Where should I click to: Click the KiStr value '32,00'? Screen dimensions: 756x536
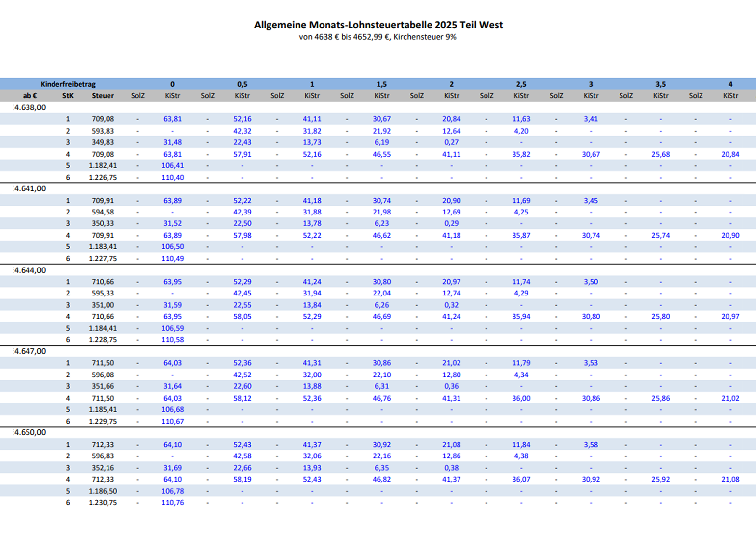[x=312, y=375]
